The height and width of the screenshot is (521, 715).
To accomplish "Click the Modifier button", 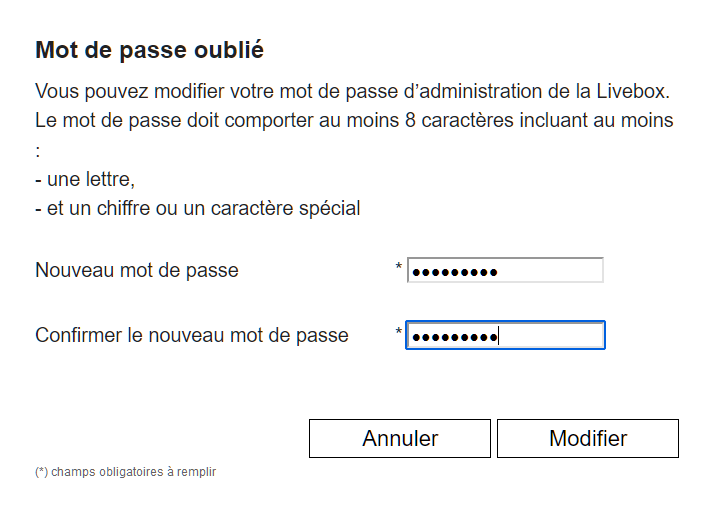I will (x=588, y=438).
